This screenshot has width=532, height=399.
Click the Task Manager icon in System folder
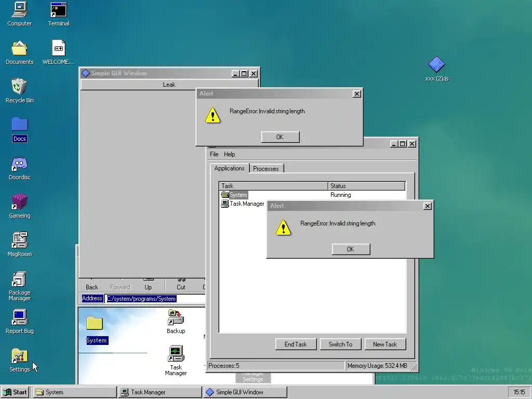pyautogui.click(x=176, y=361)
